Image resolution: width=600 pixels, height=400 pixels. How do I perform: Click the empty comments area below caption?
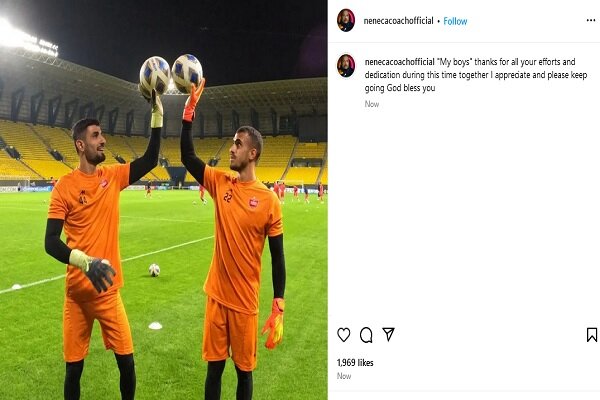click(464, 214)
